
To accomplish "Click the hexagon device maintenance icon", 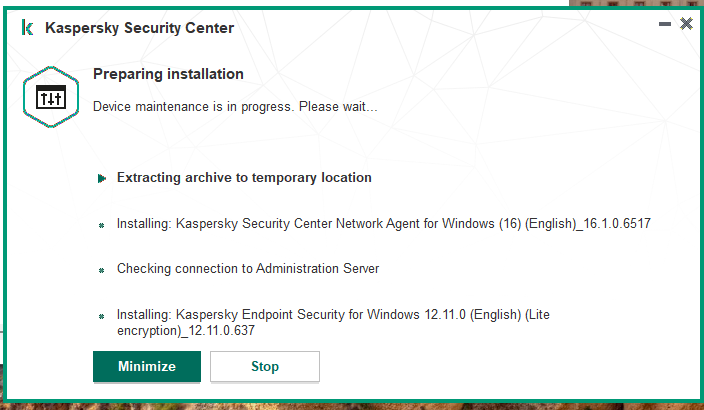I will pos(51,97).
